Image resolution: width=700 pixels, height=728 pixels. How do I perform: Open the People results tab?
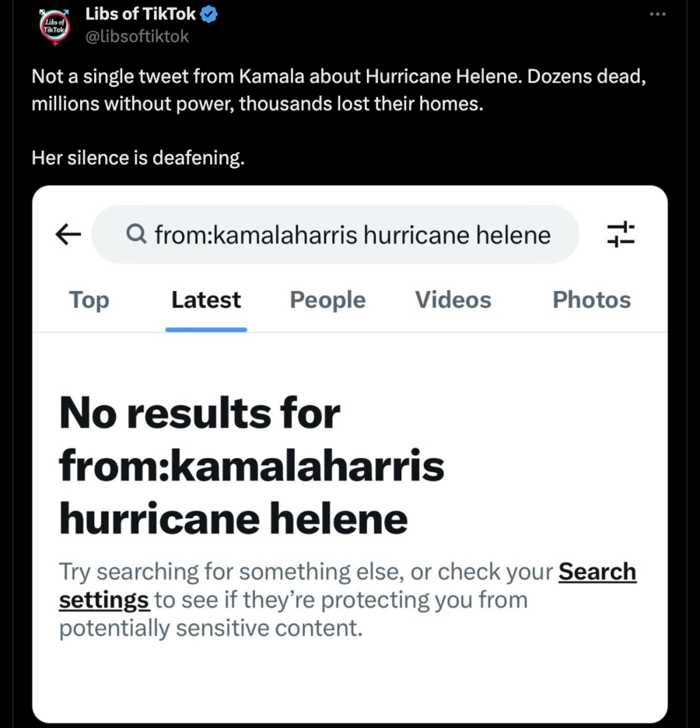pyautogui.click(x=327, y=299)
